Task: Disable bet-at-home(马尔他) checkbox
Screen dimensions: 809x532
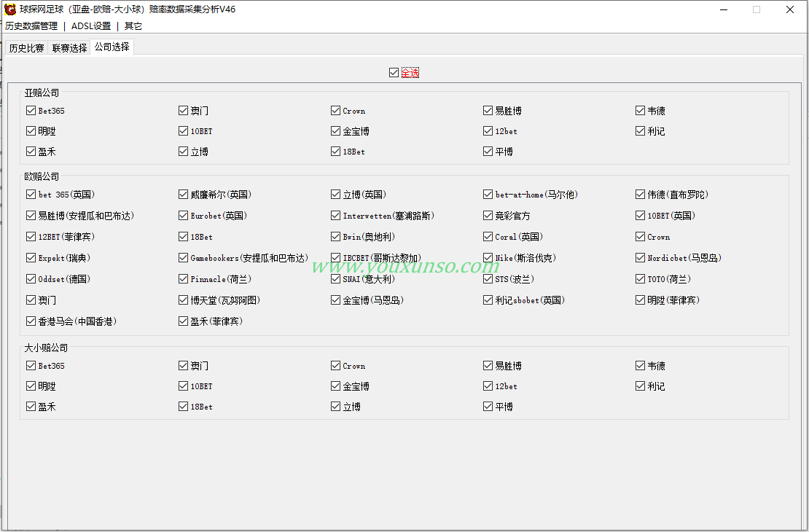Action: [488, 195]
